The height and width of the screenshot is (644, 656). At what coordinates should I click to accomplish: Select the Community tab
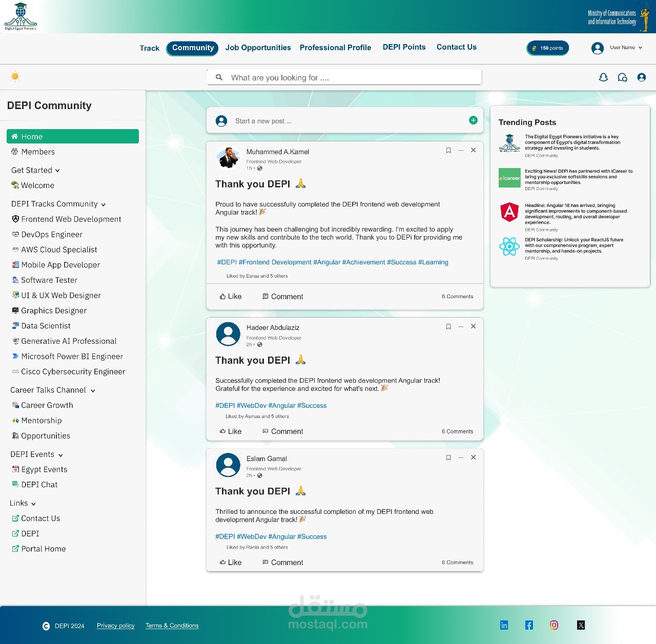[x=193, y=48]
